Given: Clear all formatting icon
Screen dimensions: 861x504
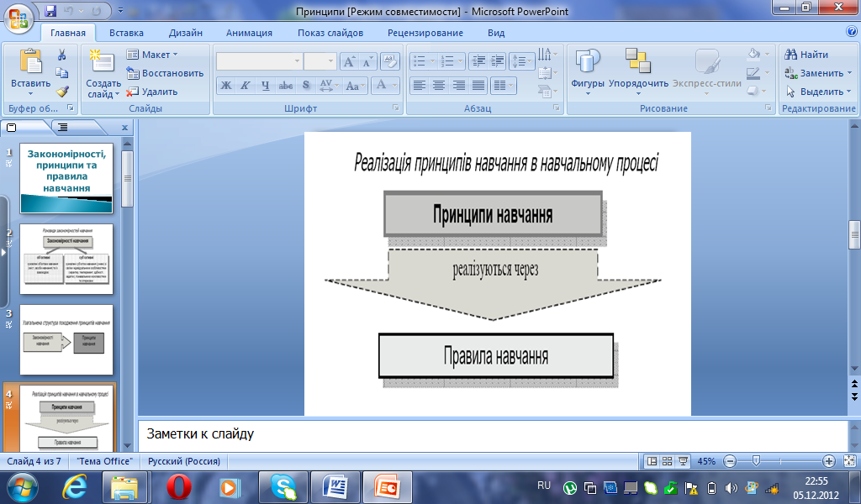Looking at the screenshot, I should (389, 61).
